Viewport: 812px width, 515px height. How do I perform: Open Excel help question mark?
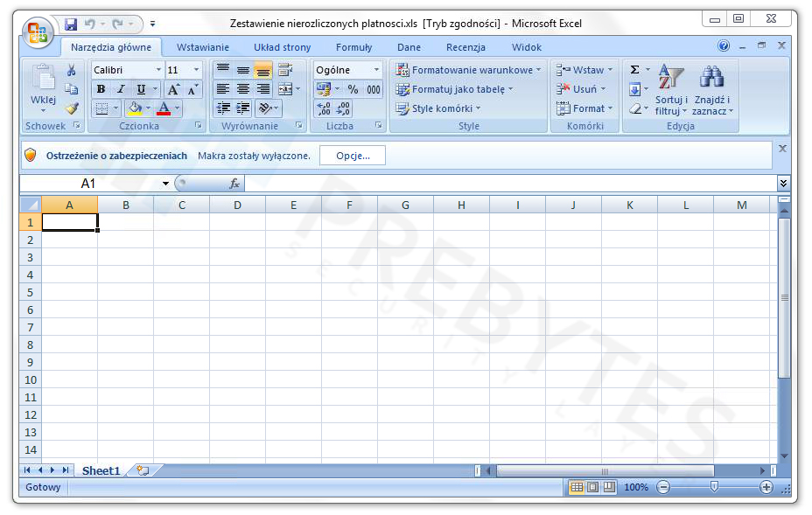click(724, 46)
